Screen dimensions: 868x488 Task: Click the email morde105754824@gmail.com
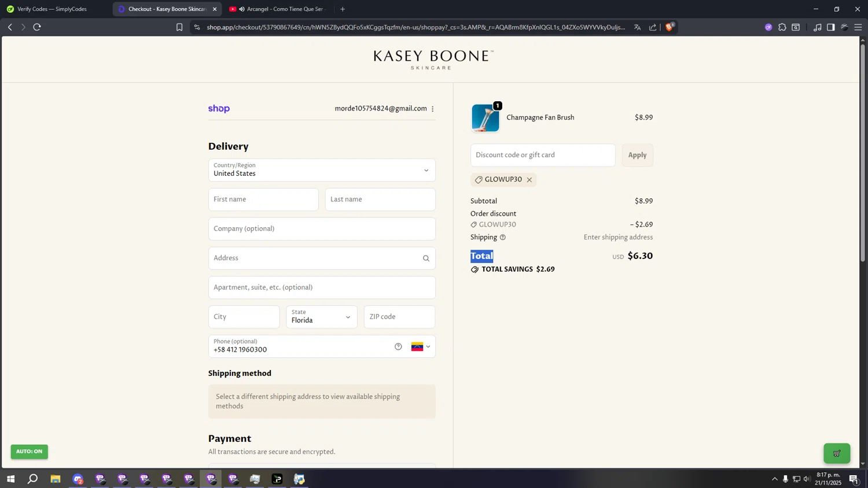pyautogui.click(x=381, y=109)
